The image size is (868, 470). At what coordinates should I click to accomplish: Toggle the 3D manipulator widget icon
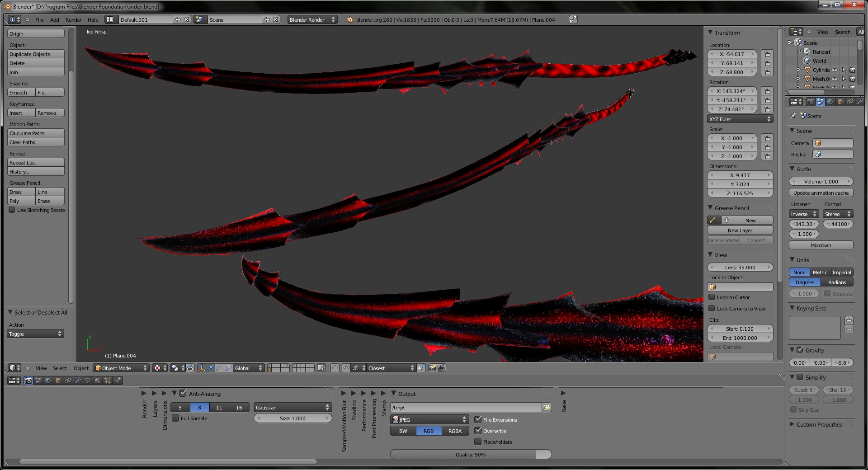tap(201, 368)
